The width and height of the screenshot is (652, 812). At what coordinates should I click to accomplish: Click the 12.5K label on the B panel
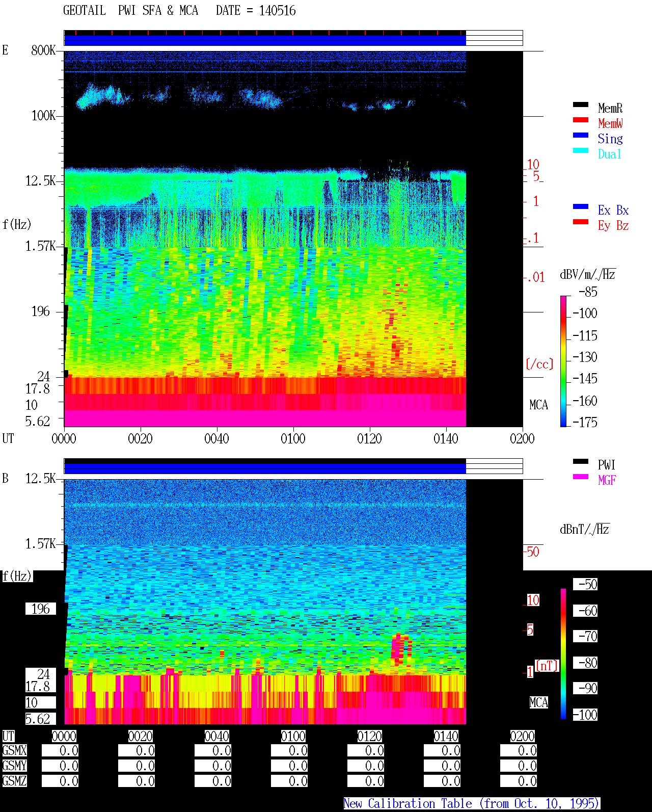pos(41,478)
